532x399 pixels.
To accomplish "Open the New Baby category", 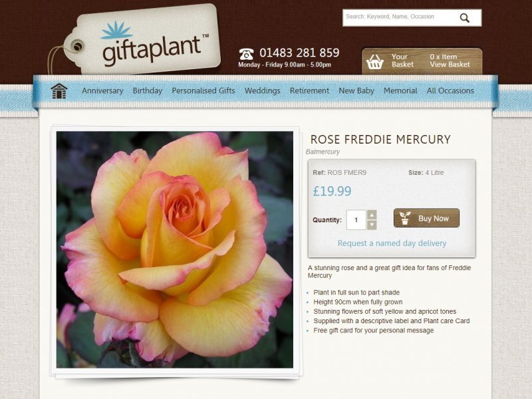I will (356, 91).
